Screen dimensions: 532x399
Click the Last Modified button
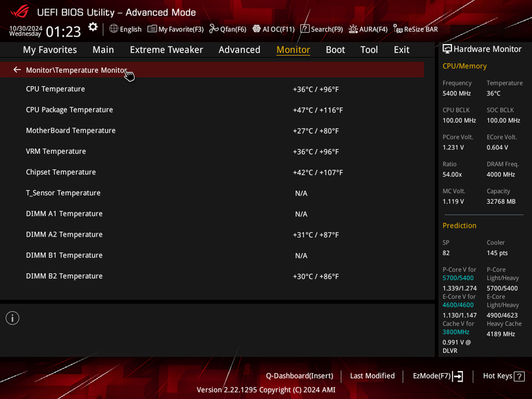[x=372, y=376]
